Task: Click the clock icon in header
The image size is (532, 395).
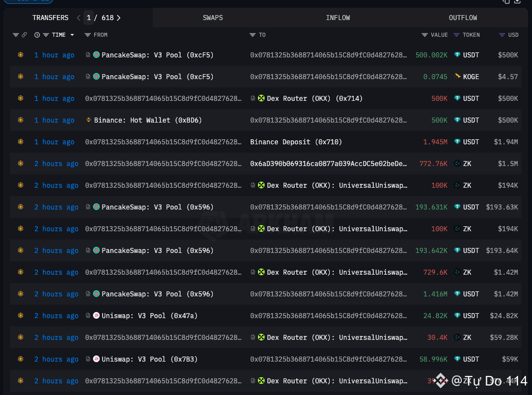Action: coord(37,35)
